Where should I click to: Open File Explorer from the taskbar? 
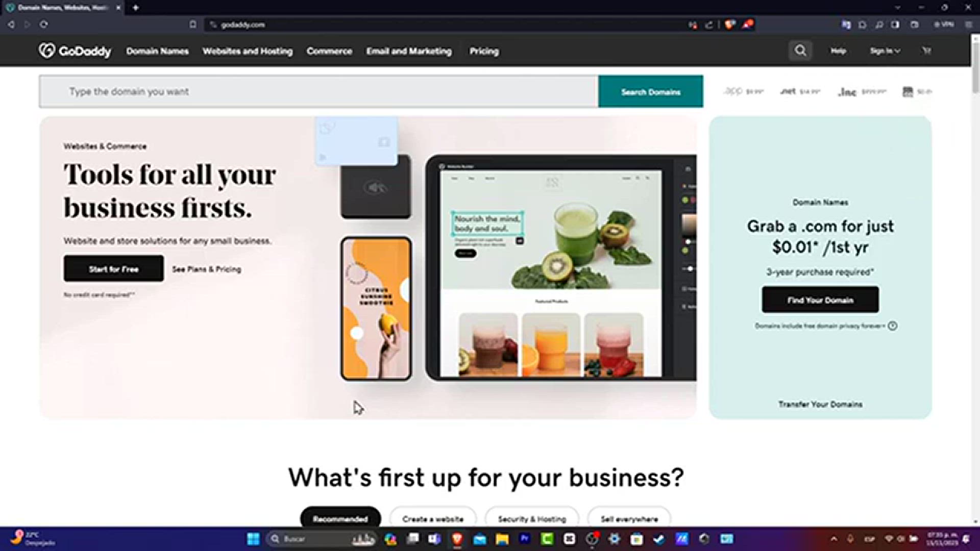coord(502,539)
